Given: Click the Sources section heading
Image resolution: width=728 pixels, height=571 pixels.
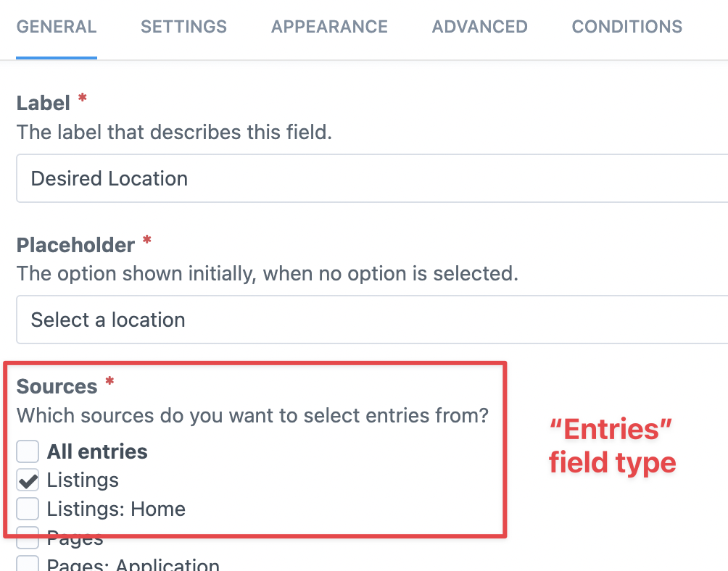Looking at the screenshot, I should pyautogui.click(x=57, y=386).
